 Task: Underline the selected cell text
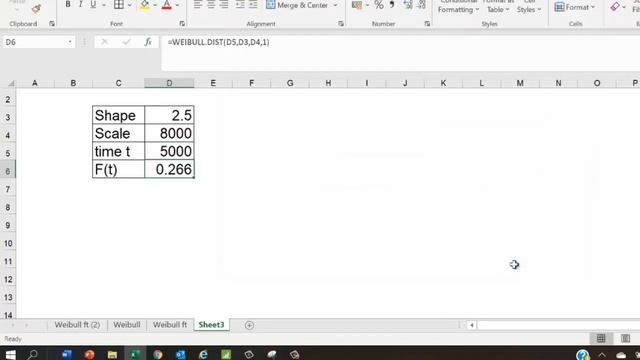pos(93,4)
